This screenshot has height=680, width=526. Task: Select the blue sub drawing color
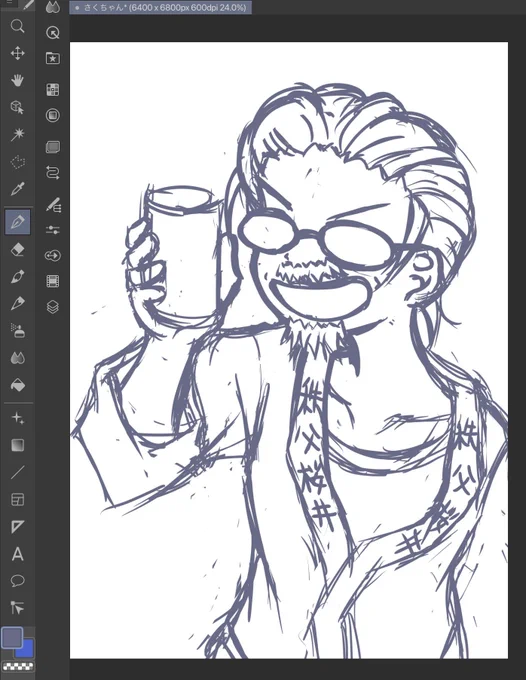(27, 649)
